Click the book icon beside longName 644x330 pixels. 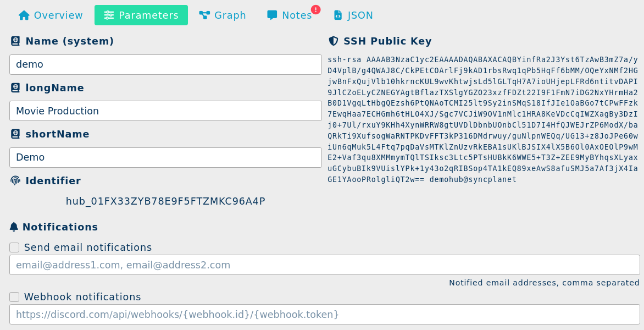[x=15, y=87]
